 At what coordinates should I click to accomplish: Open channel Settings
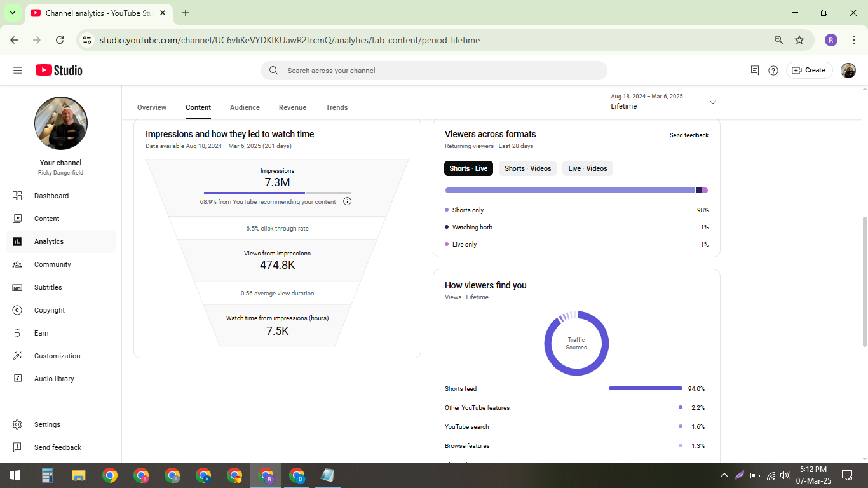click(x=61, y=424)
